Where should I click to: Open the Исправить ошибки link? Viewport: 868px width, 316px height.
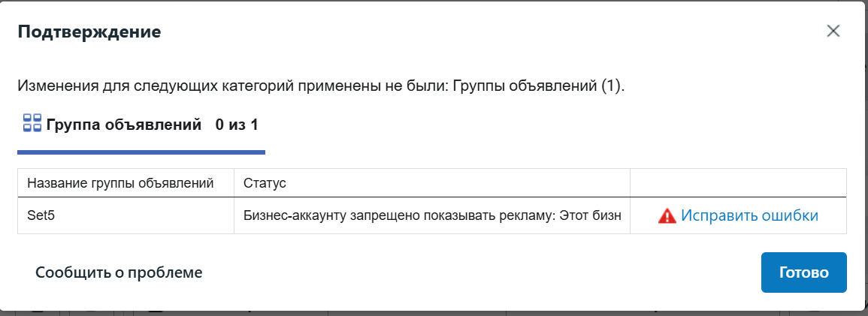(x=749, y=215)
